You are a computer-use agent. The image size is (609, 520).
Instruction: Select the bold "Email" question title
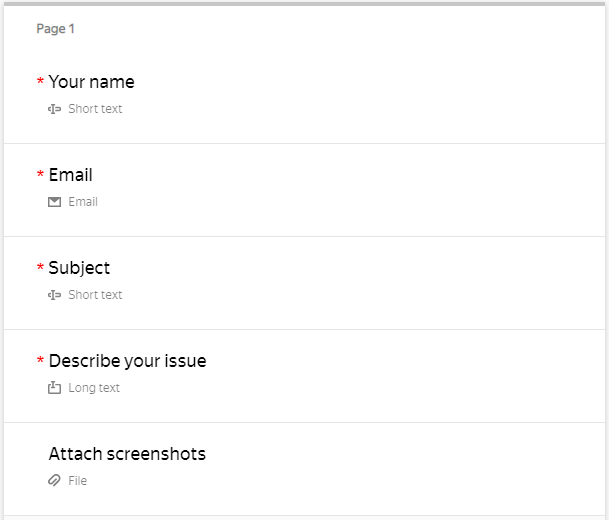click(70, 175)
